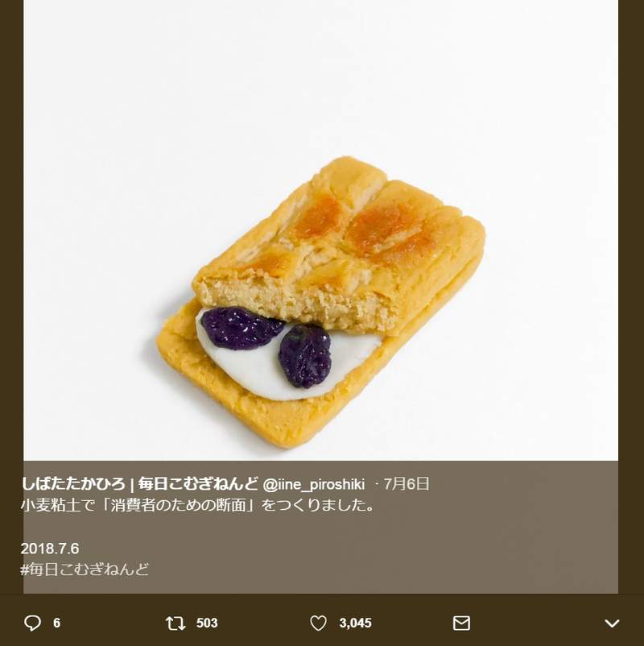Click the tweet text about 消費者のための断面
644x646 pixels.
[x=197, y=506]
